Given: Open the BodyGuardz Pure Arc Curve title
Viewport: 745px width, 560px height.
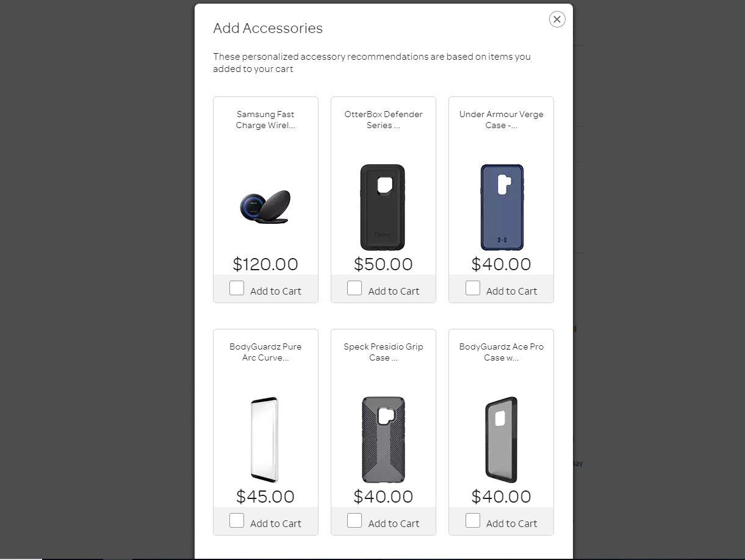Looking at the screenshot, I should click(265, 352).
